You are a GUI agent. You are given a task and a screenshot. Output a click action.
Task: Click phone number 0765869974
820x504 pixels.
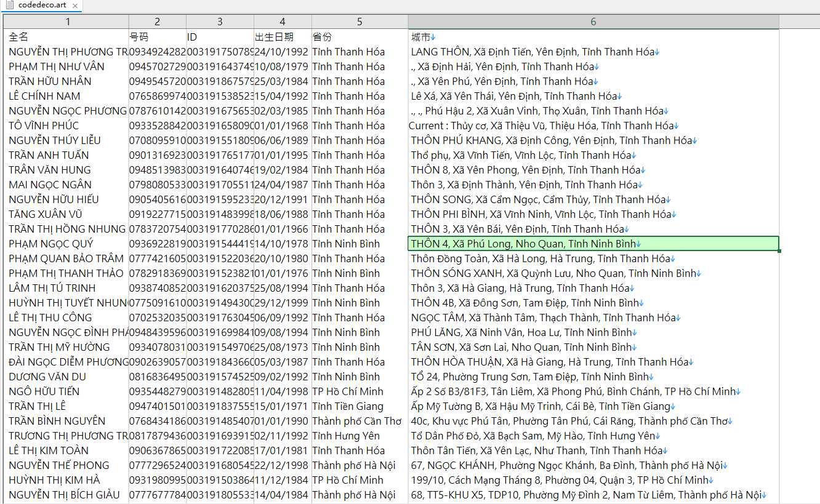[157, 96]
